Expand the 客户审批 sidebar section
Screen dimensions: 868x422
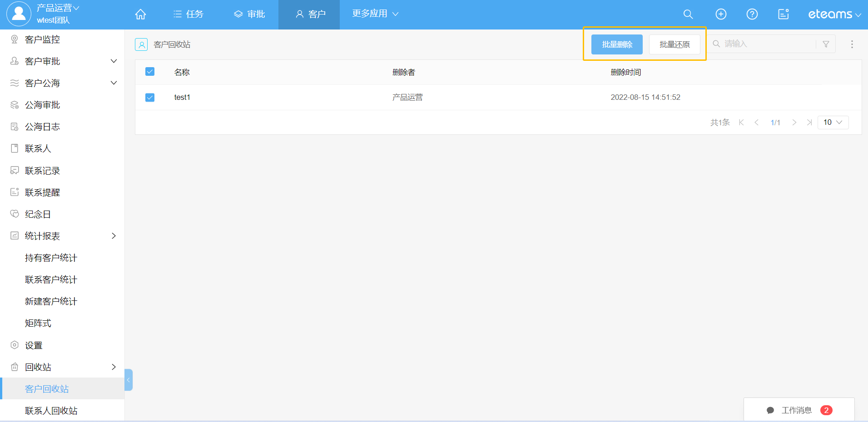114,61
